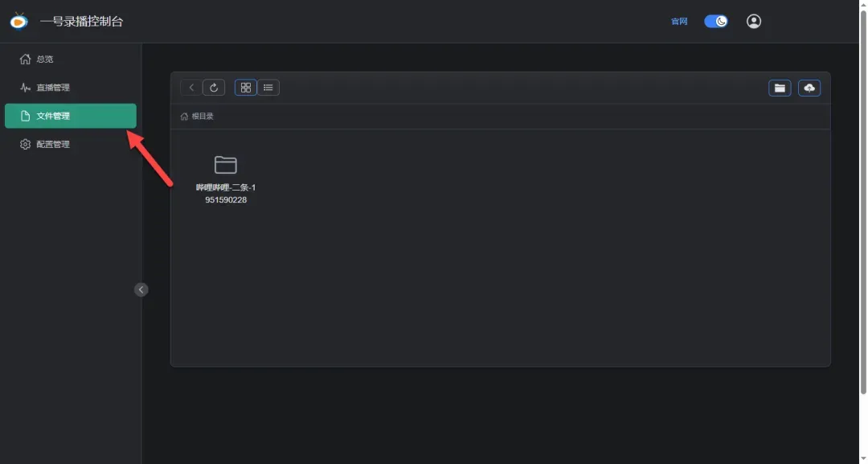
Task: Go to 总览 in the sidebar
Action: point(44,60)
